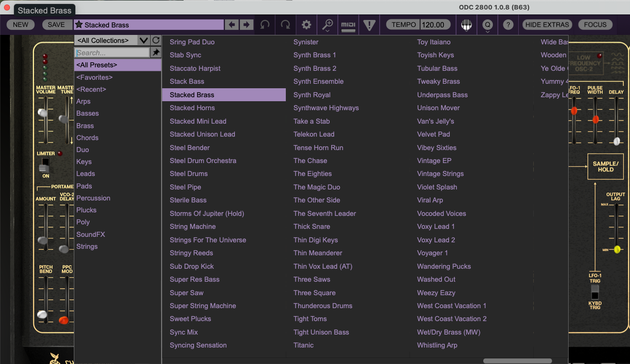Click the Pulse Width slider knob
The height and width of the screenshot is (364, 630).
tap(595, 120)
